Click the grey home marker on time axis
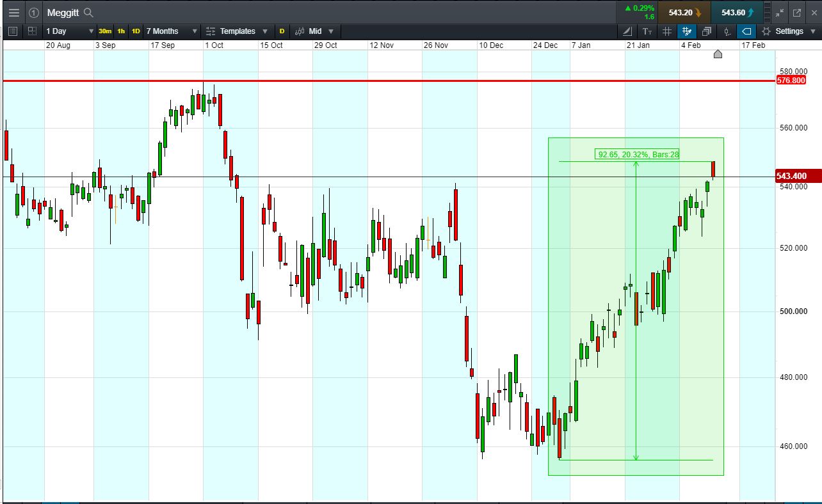Screen dimensions: 822x504 (x=718, y=54)
